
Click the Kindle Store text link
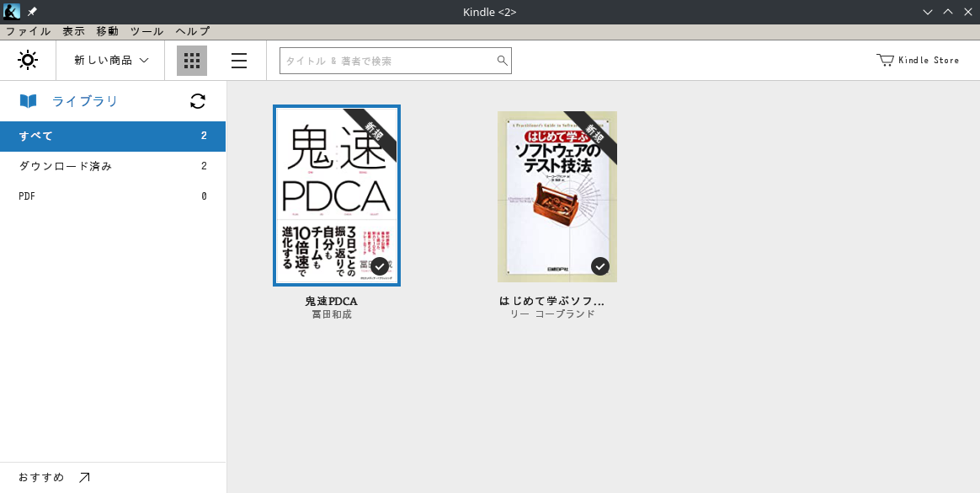click(929, 60)
